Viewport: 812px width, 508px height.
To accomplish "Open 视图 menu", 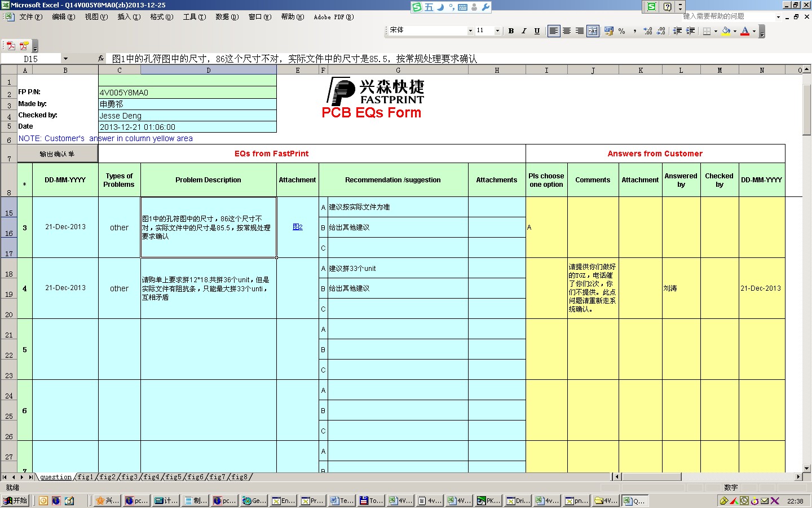I will tap(96, 17).
